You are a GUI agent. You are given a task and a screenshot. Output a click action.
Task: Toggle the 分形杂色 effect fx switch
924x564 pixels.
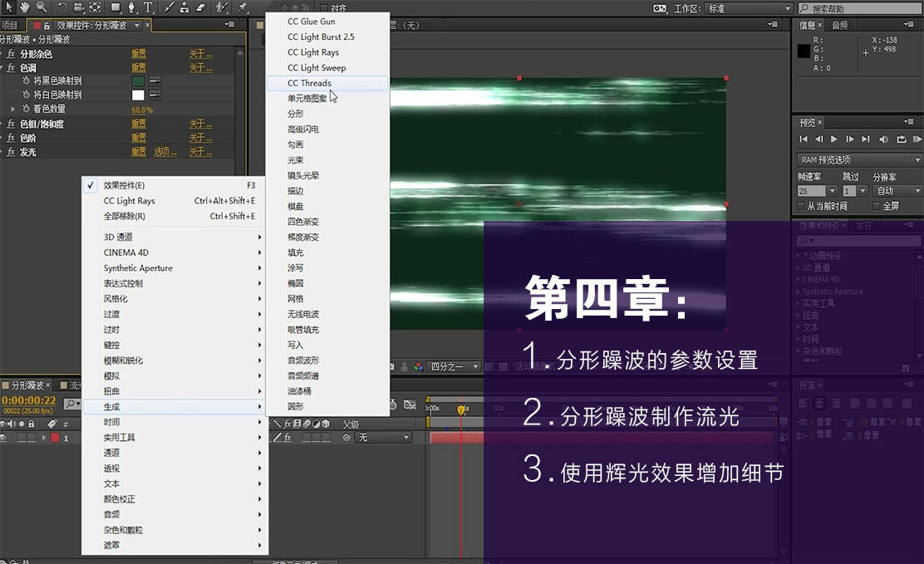coord(11,54)
